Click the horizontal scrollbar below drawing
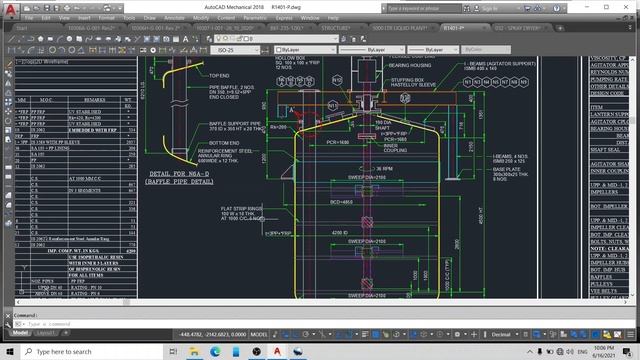640x360 pixels. tap(321, 302)
